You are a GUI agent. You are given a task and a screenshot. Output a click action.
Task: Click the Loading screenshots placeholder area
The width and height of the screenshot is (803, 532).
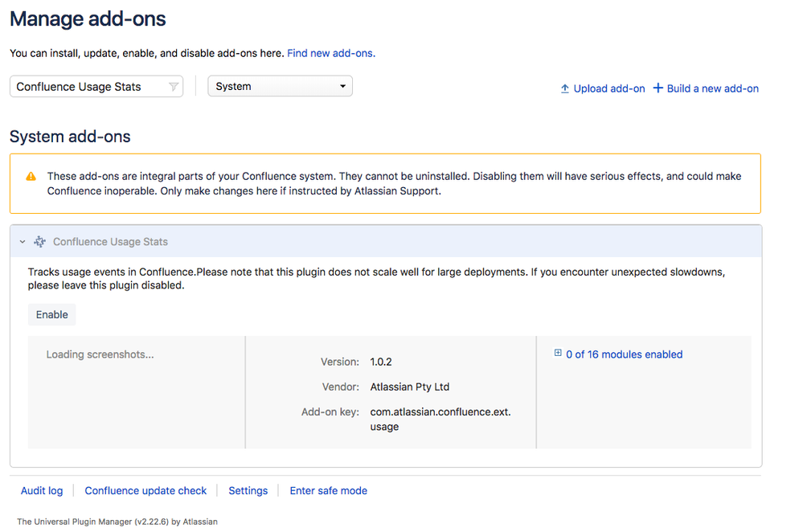point(100,354)
